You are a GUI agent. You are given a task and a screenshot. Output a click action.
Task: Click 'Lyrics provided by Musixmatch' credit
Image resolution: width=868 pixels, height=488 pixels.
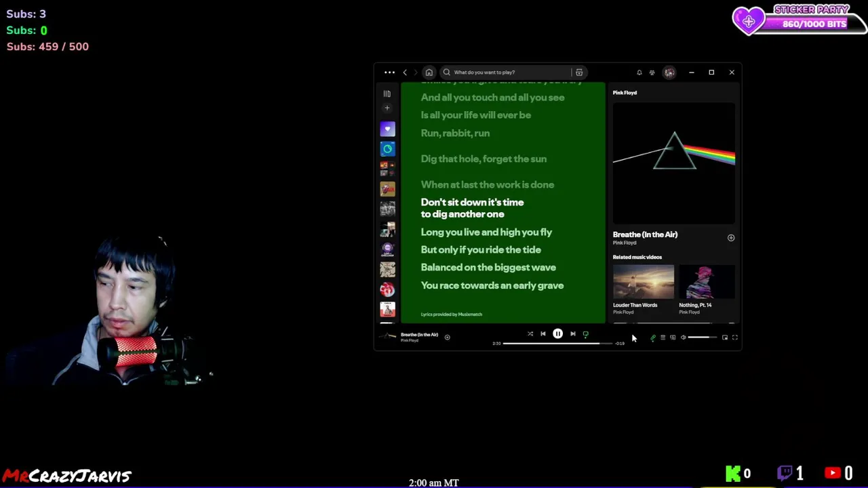pos(451,314)
